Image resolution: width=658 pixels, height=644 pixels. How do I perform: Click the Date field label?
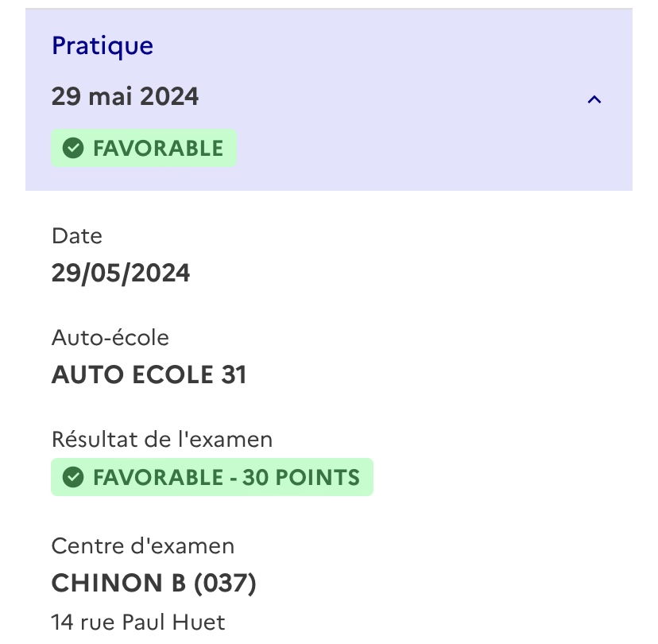[77, 236]
